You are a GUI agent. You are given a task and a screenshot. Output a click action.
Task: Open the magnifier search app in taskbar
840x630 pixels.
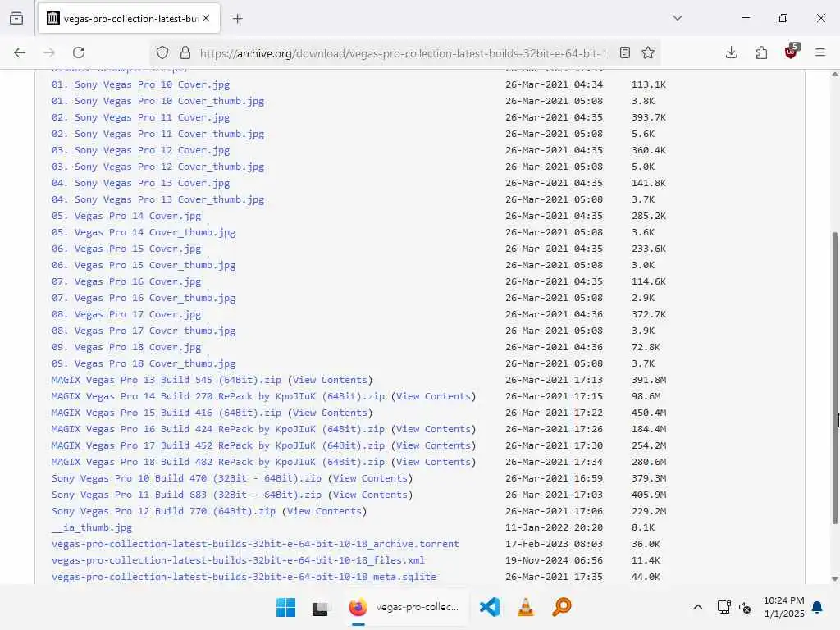561,607
